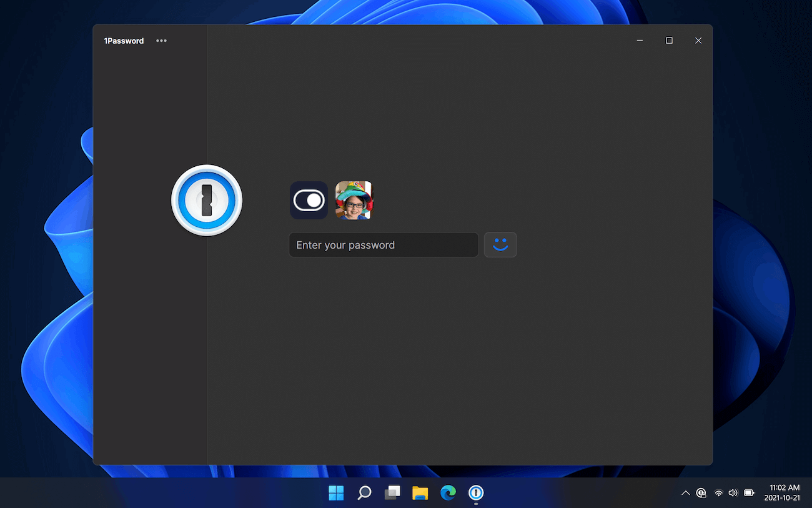Unlock with the Windows Hello smiley button
The image size is (812, 508).
pyautogui.click(x=500, y=244)
